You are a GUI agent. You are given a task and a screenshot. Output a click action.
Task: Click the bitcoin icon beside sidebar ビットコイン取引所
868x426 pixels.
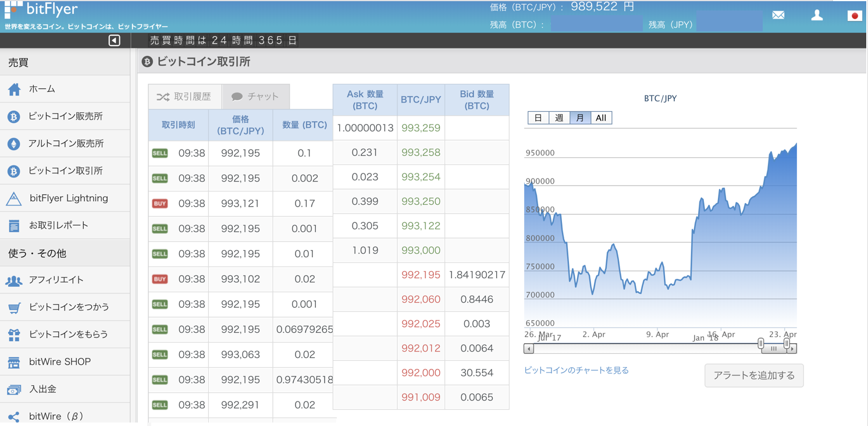[x=14, y=171]
